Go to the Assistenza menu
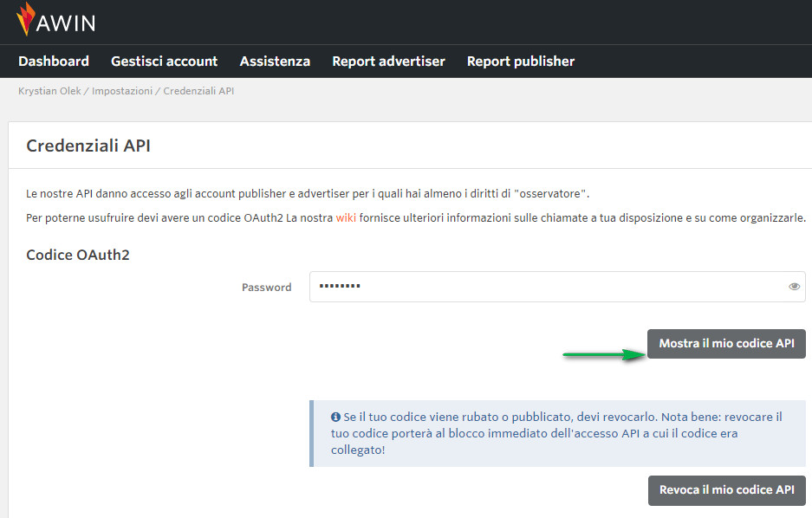Screen dimensions: 812x518 pos(275,62)
